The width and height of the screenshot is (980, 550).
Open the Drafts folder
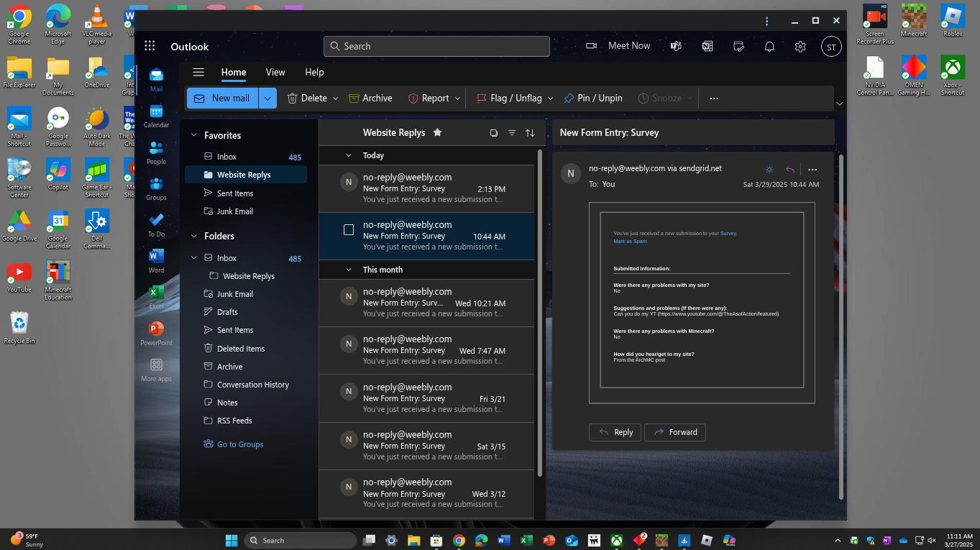[x=246, y=312]
